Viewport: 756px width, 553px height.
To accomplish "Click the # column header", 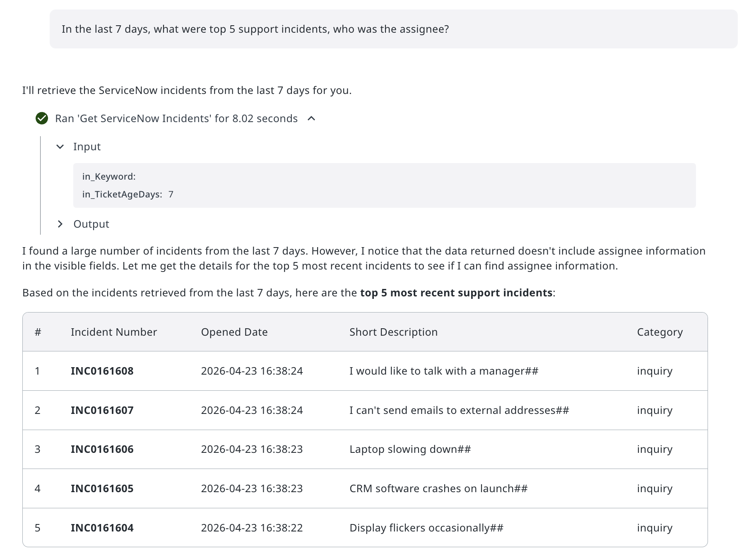I will tap(38, 332).
